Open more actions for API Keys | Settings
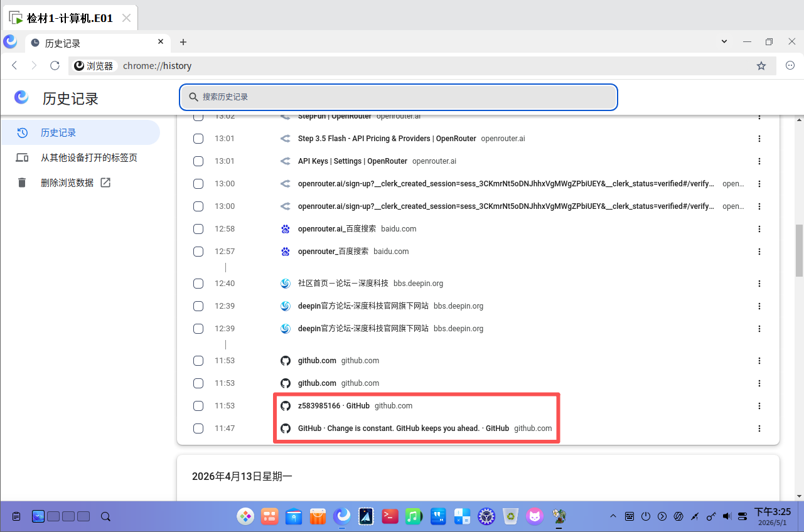This screenshot has width=804, height=532. point(759,161)
